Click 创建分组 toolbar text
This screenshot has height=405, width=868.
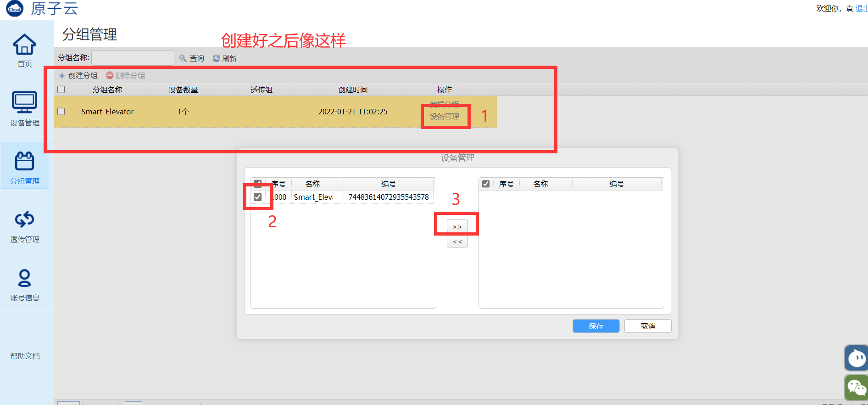pyautogui.click(x=83, y=75)
